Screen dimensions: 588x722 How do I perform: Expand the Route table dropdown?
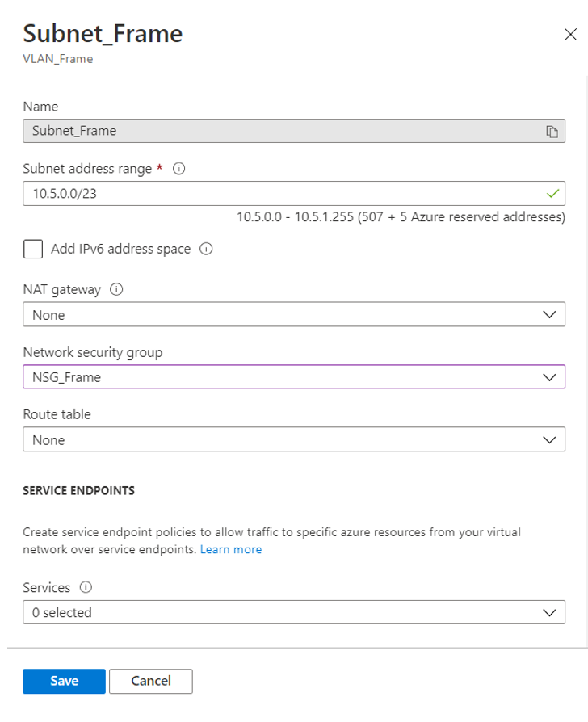[x=293, y=440]
